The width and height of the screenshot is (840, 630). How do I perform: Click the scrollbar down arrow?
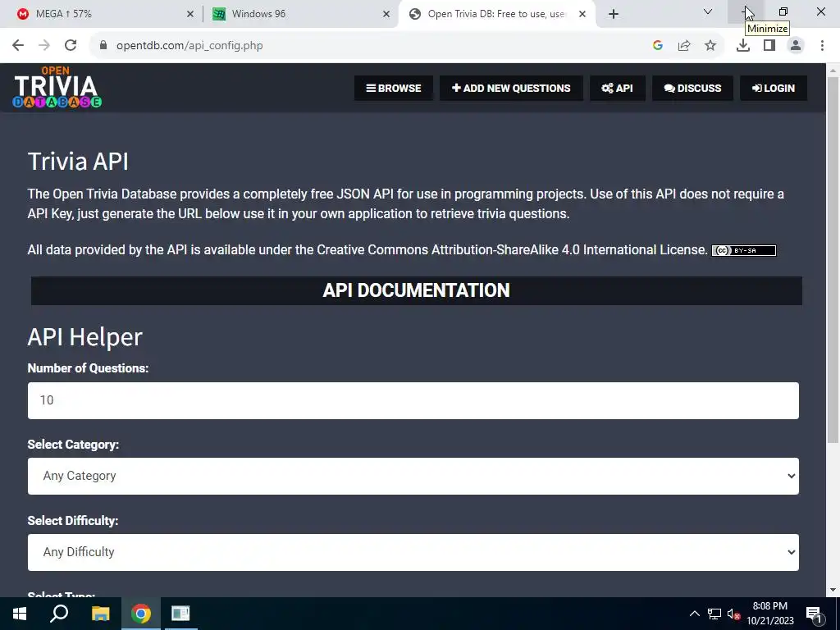point(833,591)
